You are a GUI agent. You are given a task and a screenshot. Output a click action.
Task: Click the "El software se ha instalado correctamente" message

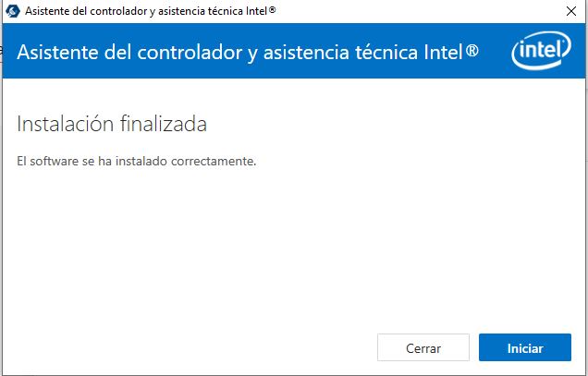tap(136, 162)
